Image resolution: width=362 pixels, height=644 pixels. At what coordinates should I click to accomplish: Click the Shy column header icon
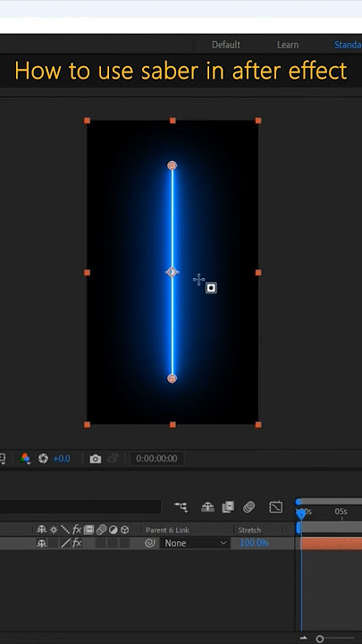pos(41,530)
